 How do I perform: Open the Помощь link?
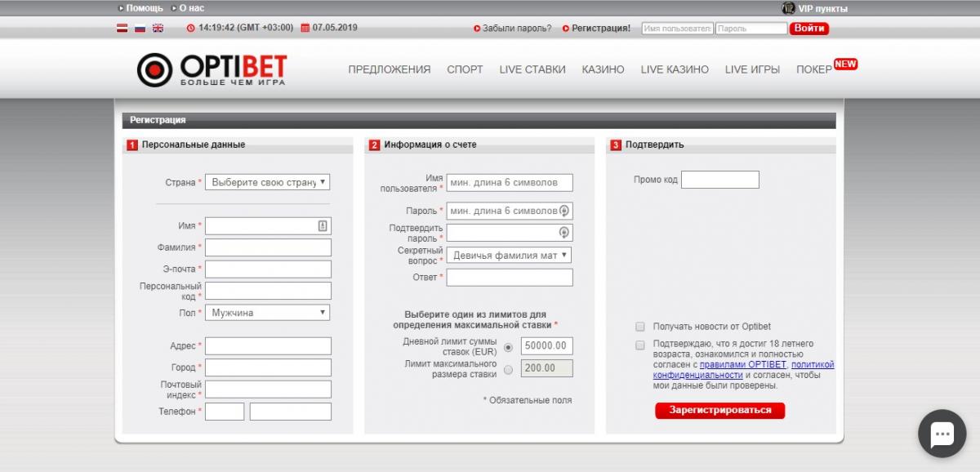tap(145, 8)
